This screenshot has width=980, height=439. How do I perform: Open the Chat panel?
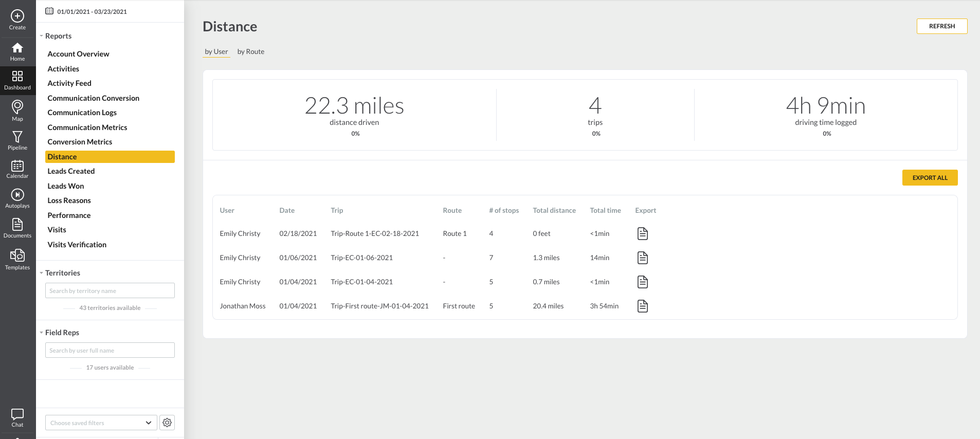coord(17,414)
